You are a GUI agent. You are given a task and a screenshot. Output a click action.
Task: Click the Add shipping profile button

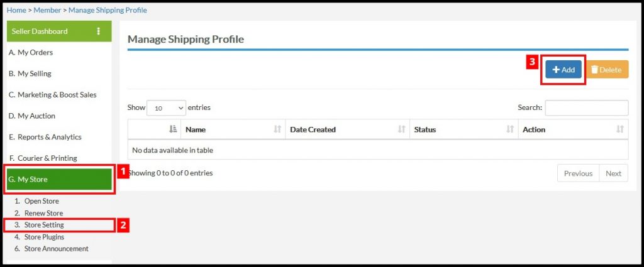[x=563, y=70]
